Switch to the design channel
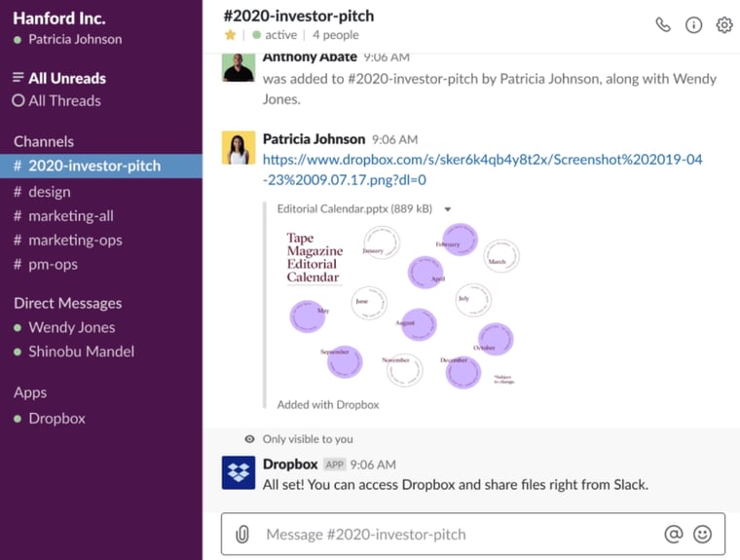 [x=49, y=192]
